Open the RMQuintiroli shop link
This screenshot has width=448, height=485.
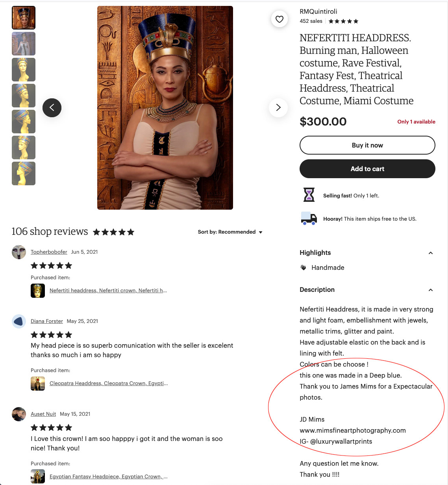[318, 11]
